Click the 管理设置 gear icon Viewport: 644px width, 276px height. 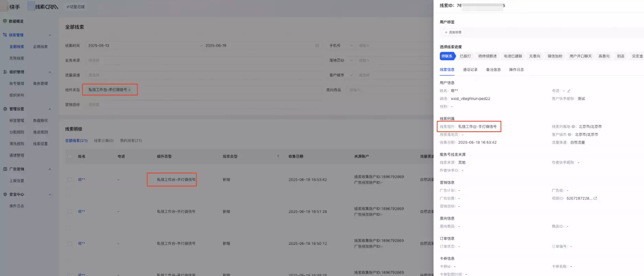pos(5,109)
